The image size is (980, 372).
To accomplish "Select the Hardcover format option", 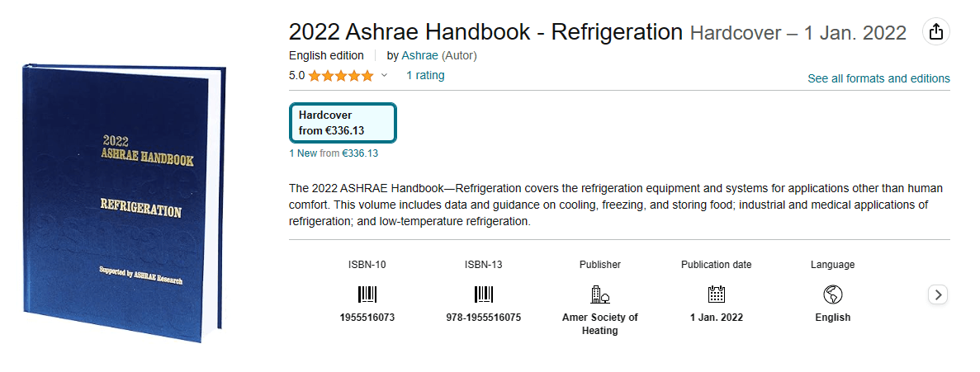I will tap(343, 123).
